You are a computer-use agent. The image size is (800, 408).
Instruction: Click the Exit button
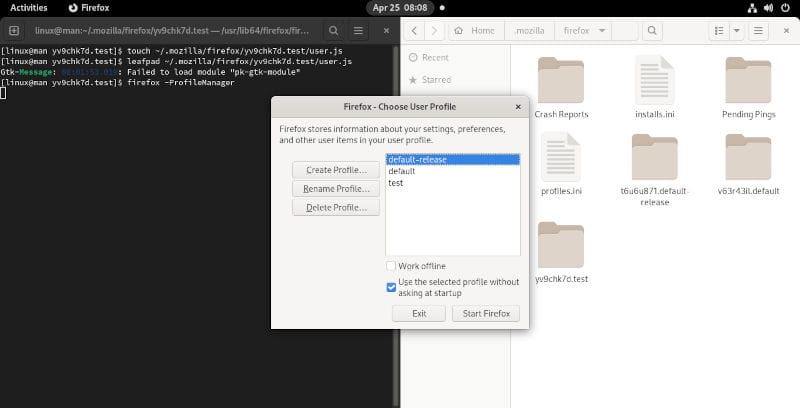419,313
